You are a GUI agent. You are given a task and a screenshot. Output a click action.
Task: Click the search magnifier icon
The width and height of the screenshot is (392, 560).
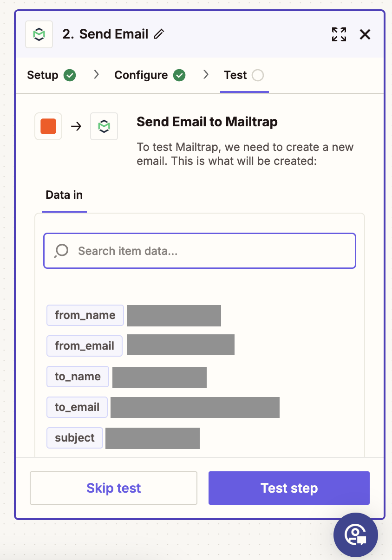pyautogui.click(x=61, y=251)
